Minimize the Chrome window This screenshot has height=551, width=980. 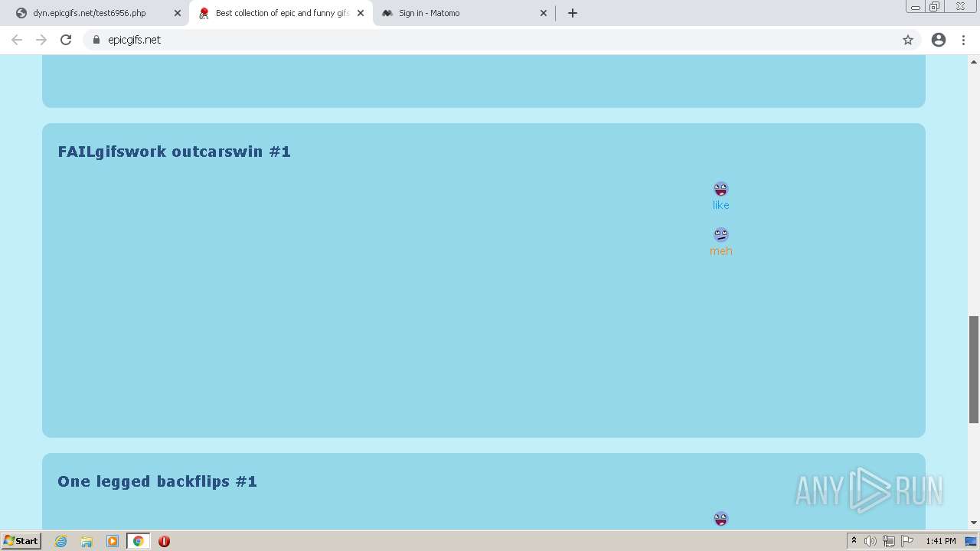tap(915, 7)
